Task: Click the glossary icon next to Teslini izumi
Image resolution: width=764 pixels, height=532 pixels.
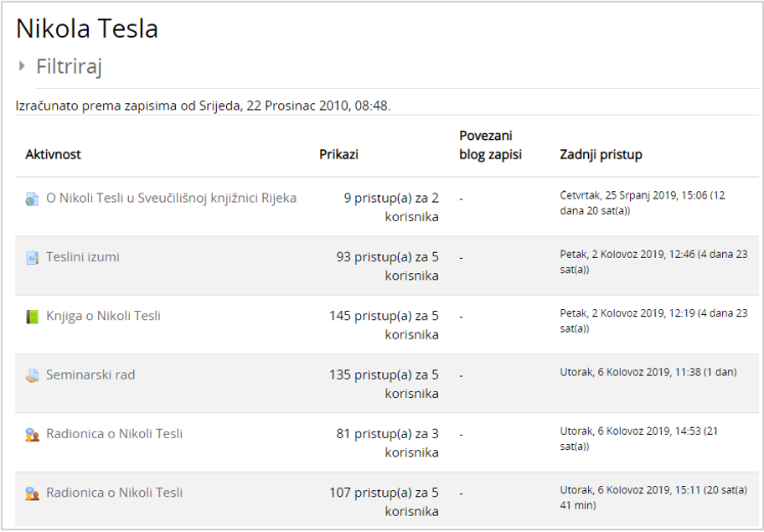Action: (32, 258)
